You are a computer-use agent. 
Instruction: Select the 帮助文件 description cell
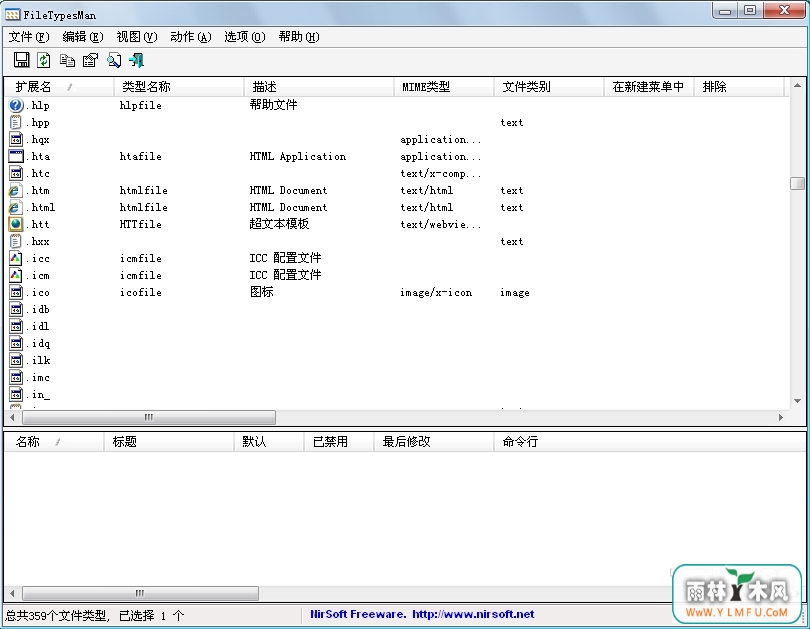click(x=273, y=105)
